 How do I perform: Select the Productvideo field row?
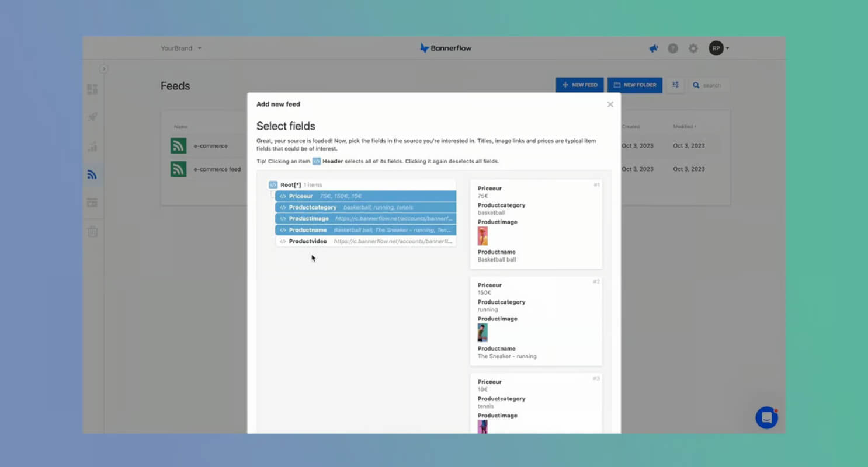(366, 241)
